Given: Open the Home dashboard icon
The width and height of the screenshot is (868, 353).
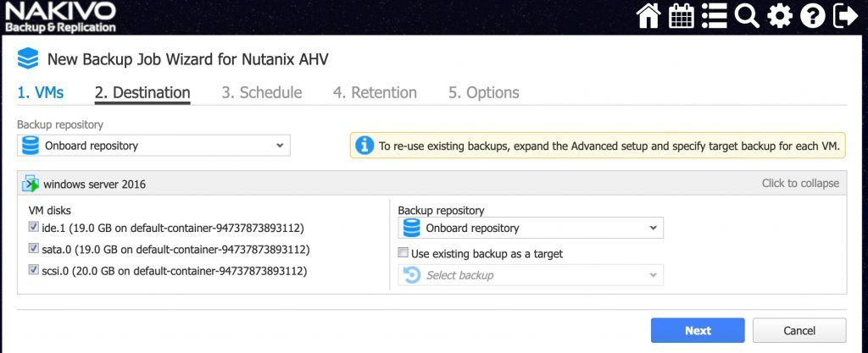Looking at the screenshot, I should 648,15.
